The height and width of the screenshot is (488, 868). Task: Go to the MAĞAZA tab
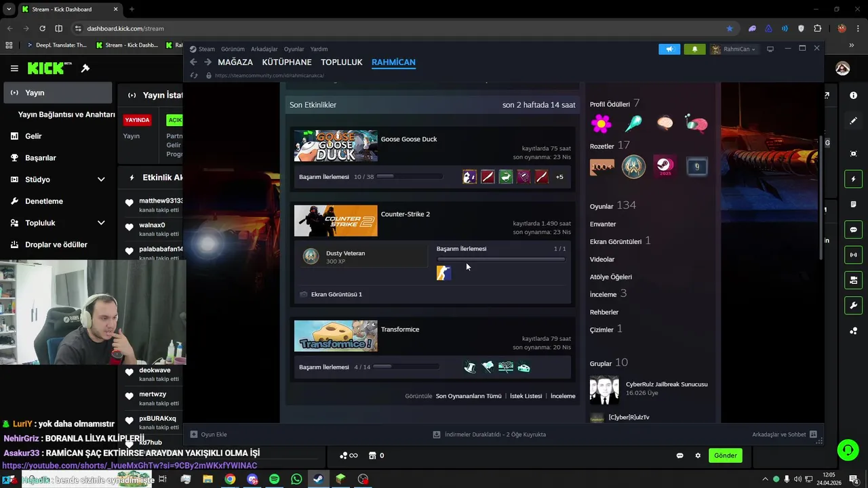[235, 62]
